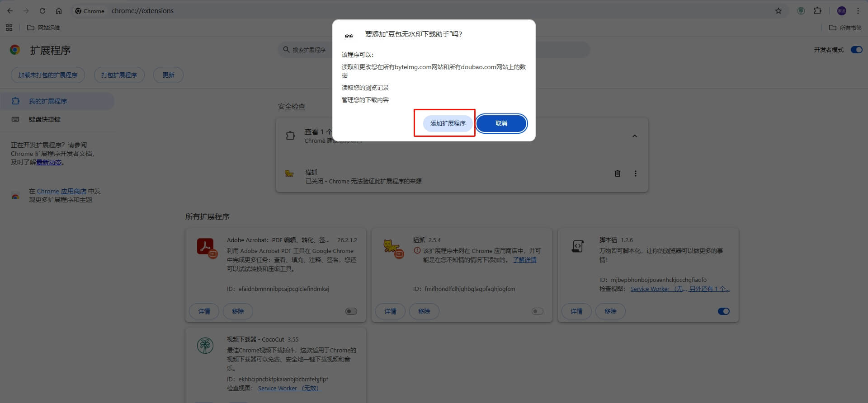
Task: Open the 所有书签 folder
Action: tap(845, 28)
